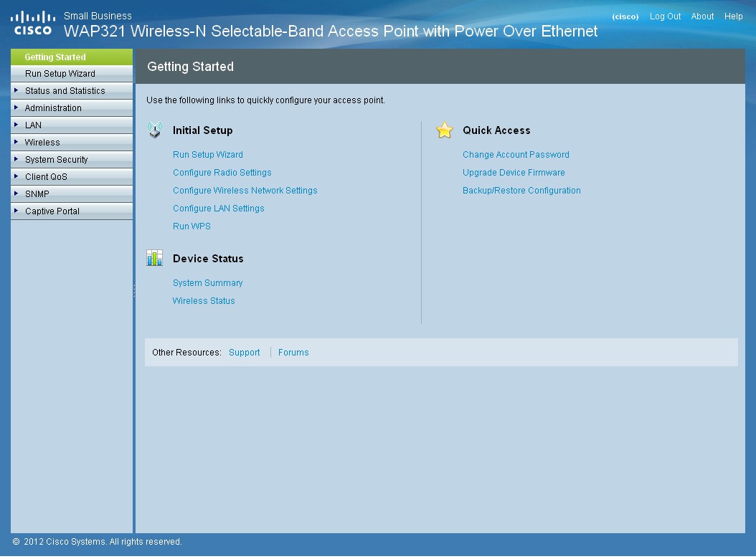Click the Log Out link
756x559 pixels.
click(x=665, y=16)
